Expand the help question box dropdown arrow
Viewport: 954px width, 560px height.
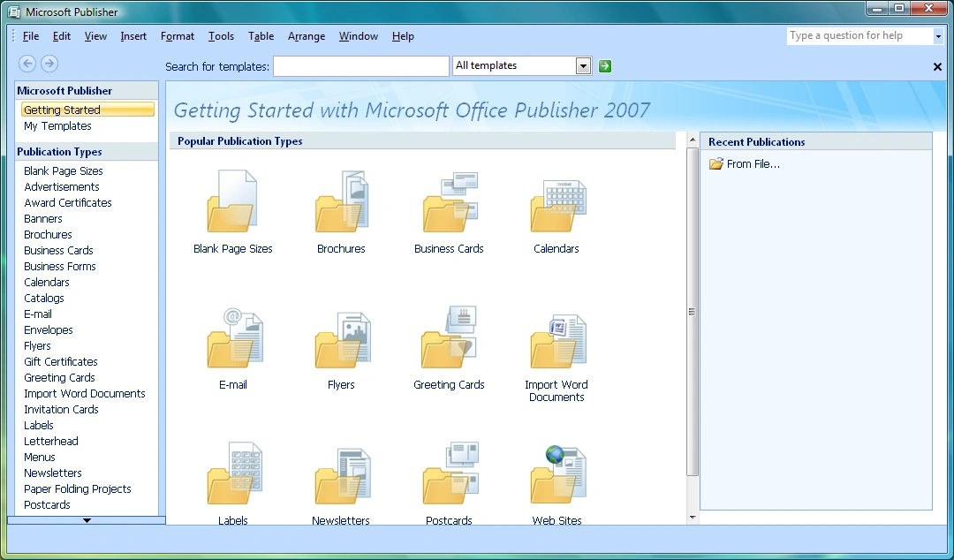coord(938,36)
